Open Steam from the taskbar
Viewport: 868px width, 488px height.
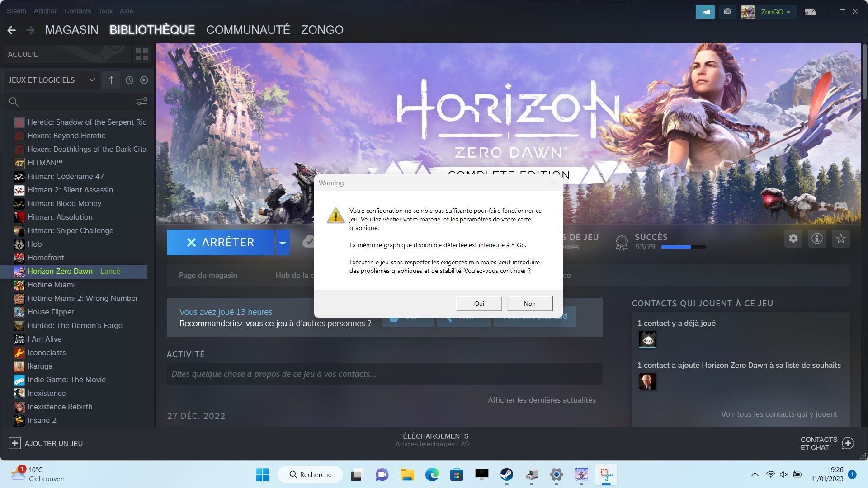coord(506,474)
